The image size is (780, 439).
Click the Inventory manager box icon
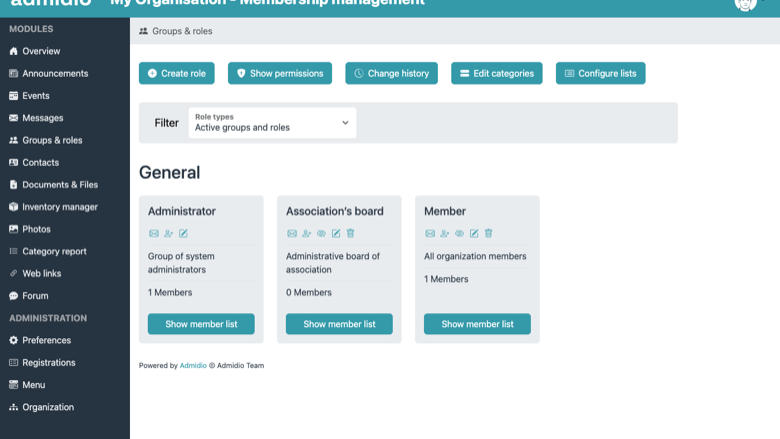click(x=13, y=207)
